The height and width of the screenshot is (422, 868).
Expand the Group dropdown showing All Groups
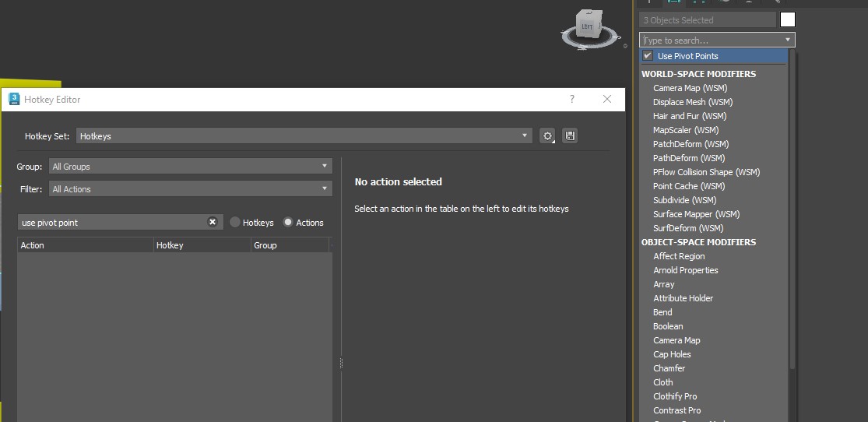[191, 167]
